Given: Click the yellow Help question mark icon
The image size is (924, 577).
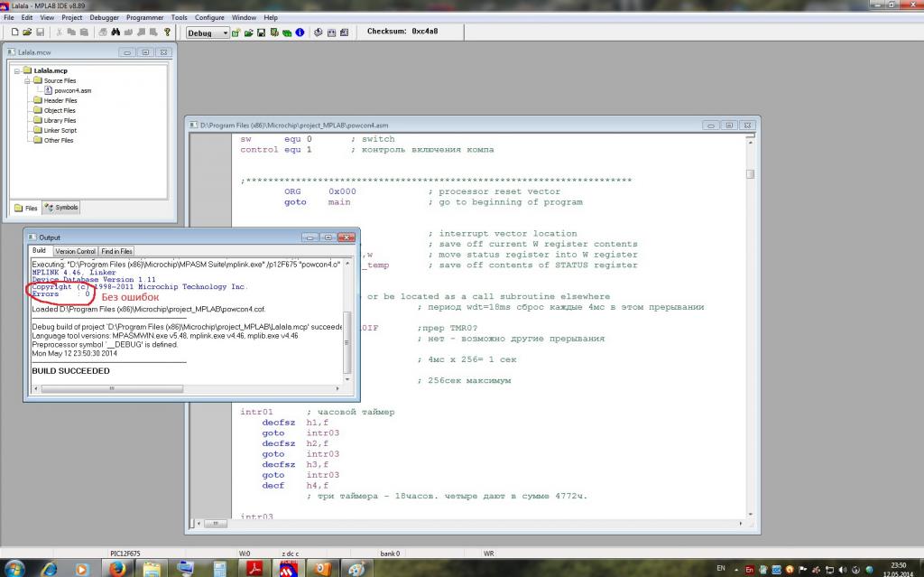Looking at the screenshot, I should (167, 33).
